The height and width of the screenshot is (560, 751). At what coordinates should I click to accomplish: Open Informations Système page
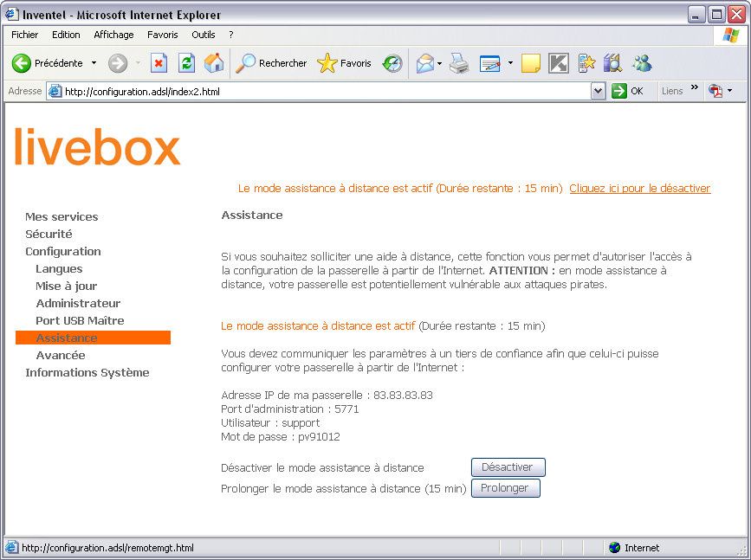tap(87, 372)
